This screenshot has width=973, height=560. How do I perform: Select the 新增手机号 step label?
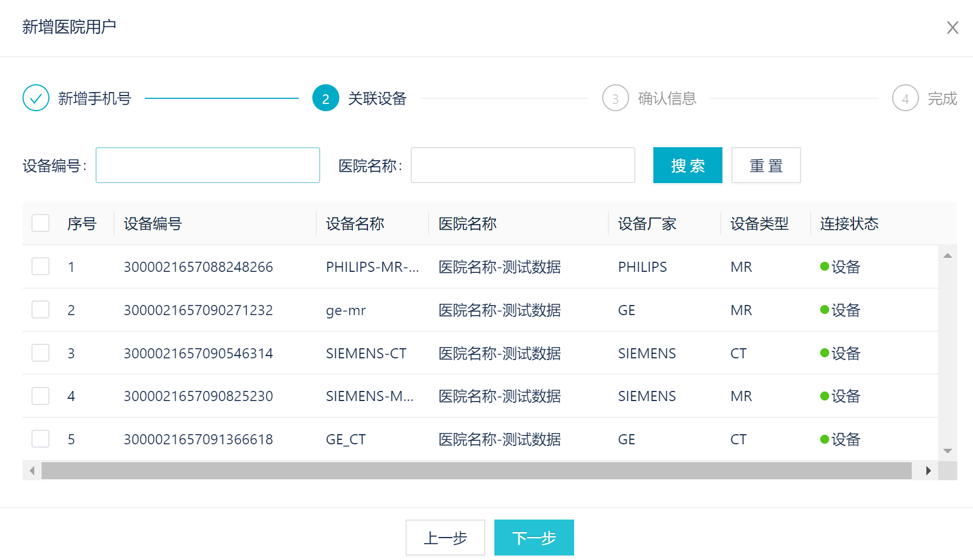pos(95,98)
